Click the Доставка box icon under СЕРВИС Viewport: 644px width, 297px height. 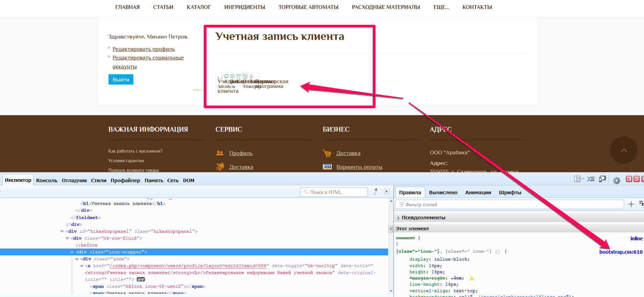[220, 167]
